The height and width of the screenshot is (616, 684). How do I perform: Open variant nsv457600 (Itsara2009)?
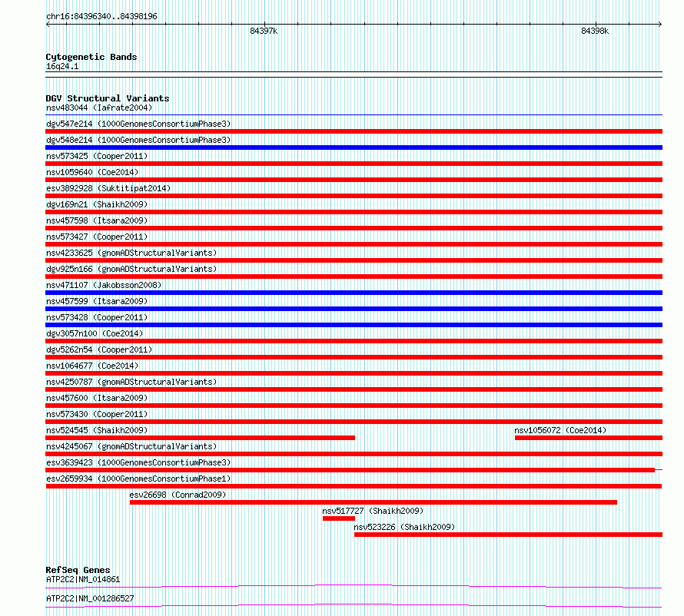point(97,398)
